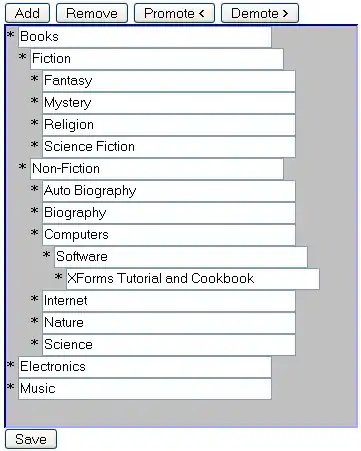Viewport: 361px width, 451px height.
Task: Promote the selected item
Action: [174, 13]
